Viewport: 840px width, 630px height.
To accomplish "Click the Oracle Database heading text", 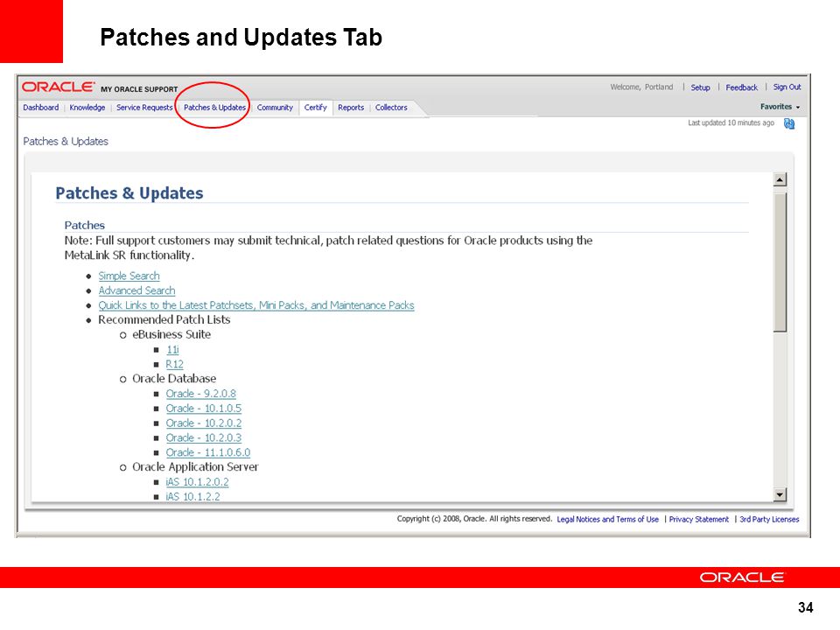I will (x=174, y=379).
